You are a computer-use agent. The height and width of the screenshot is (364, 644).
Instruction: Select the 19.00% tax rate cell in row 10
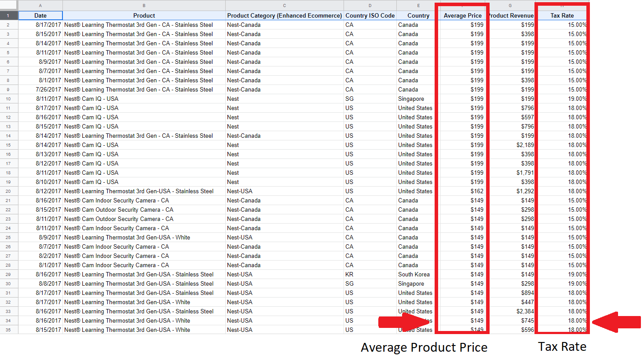[562, 99]
